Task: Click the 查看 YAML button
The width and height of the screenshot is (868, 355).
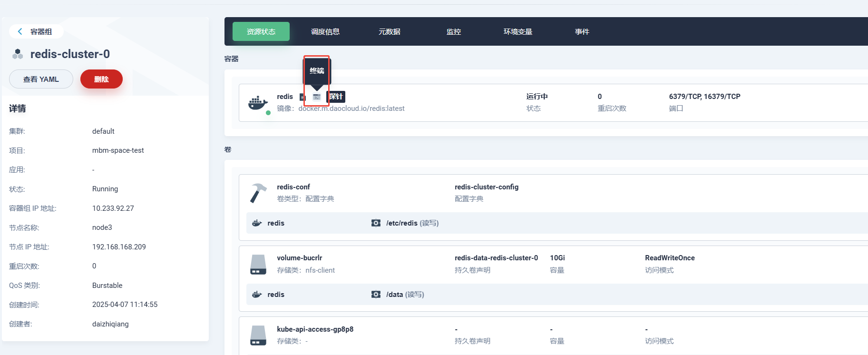Action: [x=41, y=79]
